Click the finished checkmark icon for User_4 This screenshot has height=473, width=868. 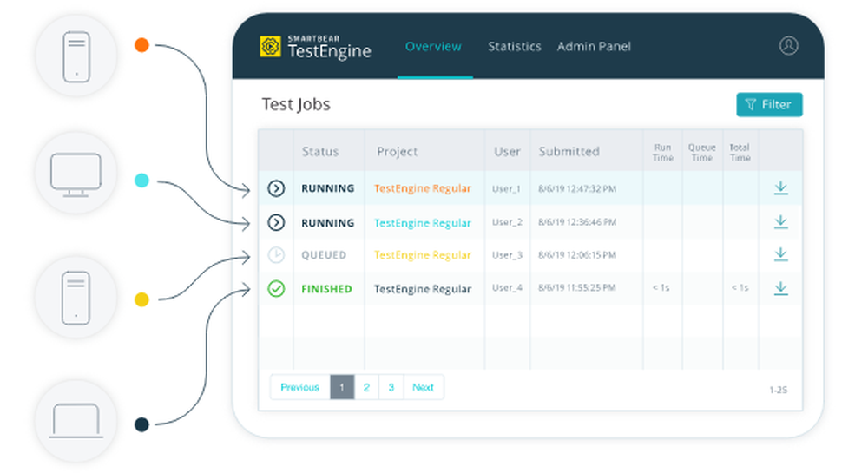pos(276,289)
